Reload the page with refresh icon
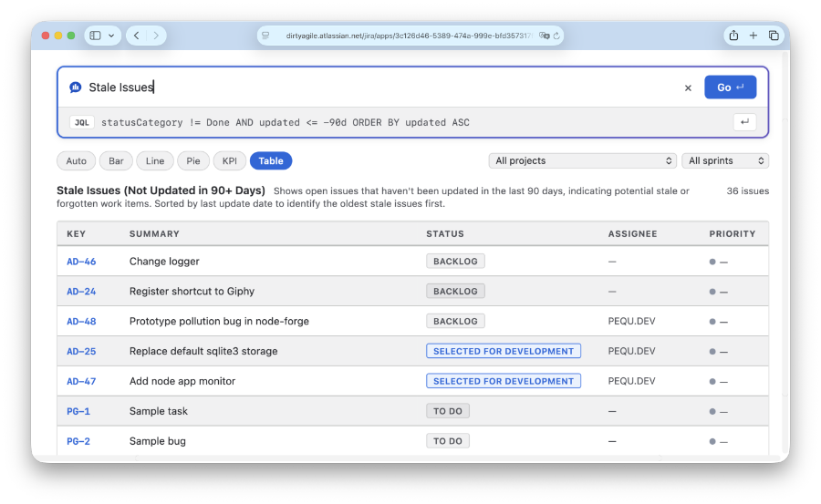This screenshot has width=821, height=504. [x=556, y=36]
